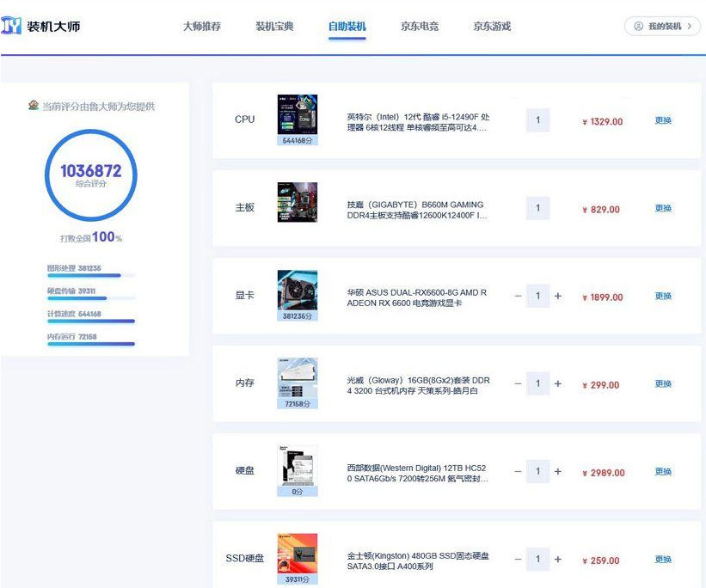Click the Kingston SSD product thumbnail
706x588 pixels.
298,554
